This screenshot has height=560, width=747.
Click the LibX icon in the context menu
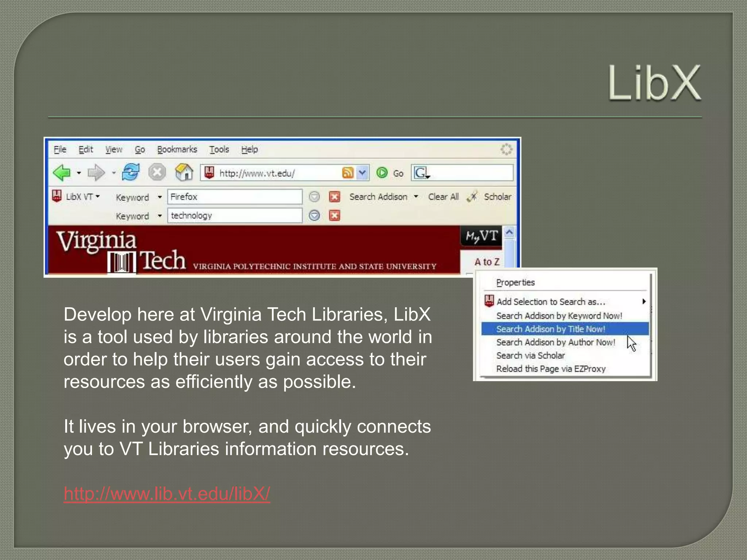point(489,301)
